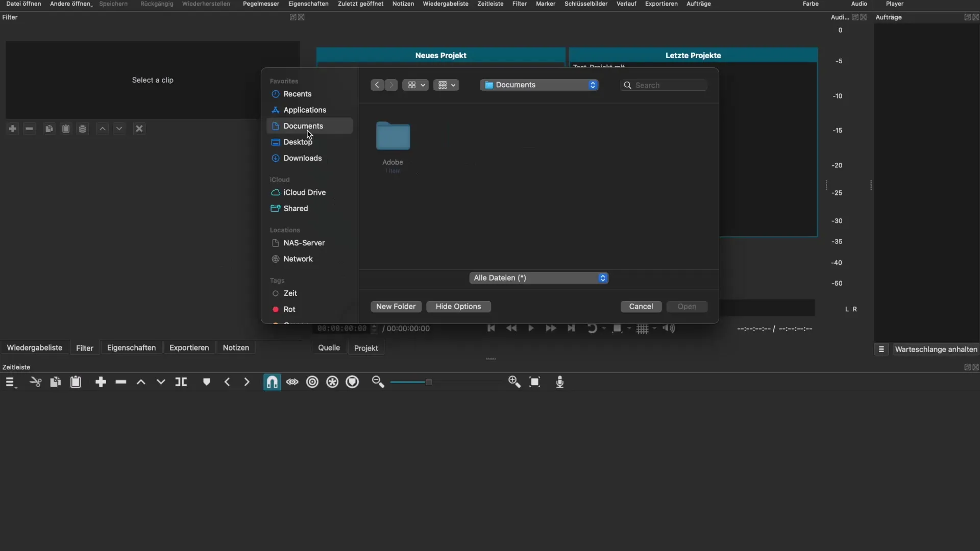
Task: Click the timeline marker shield icon
Action: [x=206, y=382]
